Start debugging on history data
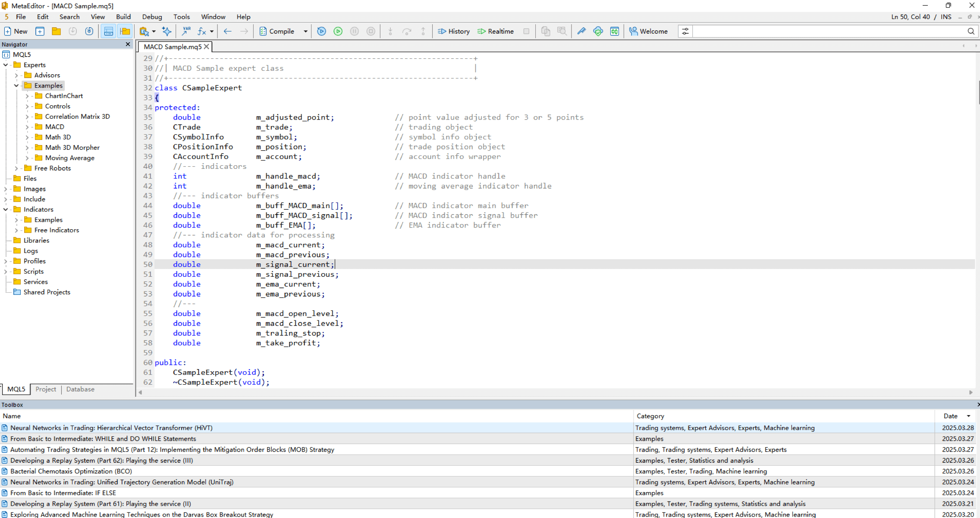 coord(454,31)
